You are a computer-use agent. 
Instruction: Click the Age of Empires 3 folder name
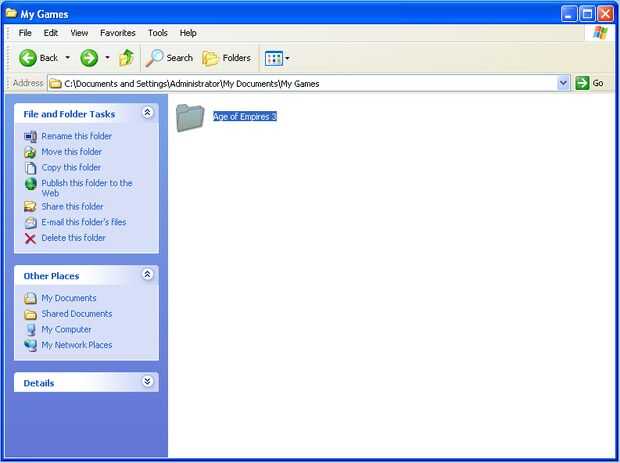point(245,116)
